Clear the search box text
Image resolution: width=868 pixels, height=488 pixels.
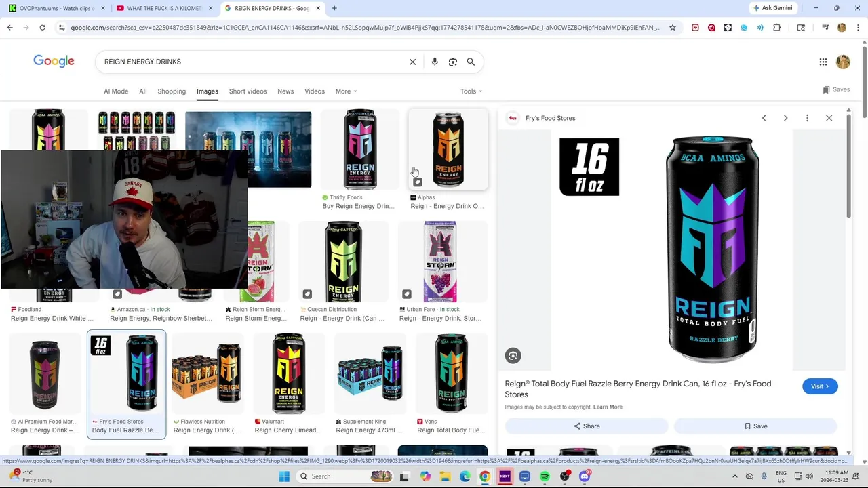(412, 62)
